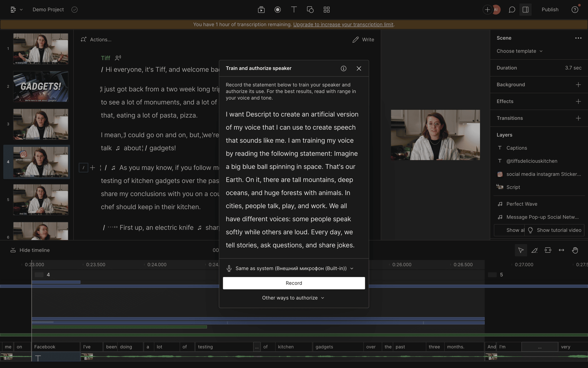This screenshot has width=588, height=368.
Task: Select the hand tool in timeline
Action: pos(575,250)
